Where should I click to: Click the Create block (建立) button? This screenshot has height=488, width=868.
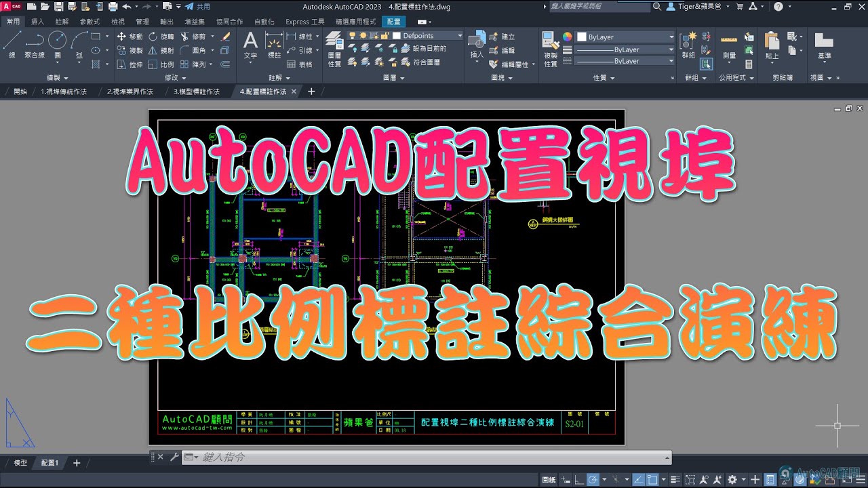(502, 37)
